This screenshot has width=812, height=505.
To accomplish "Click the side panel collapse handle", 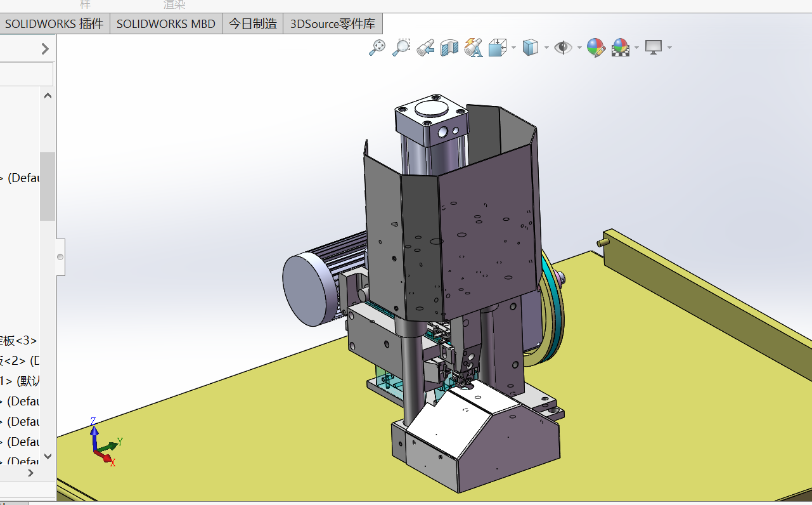I will [60, 257].
